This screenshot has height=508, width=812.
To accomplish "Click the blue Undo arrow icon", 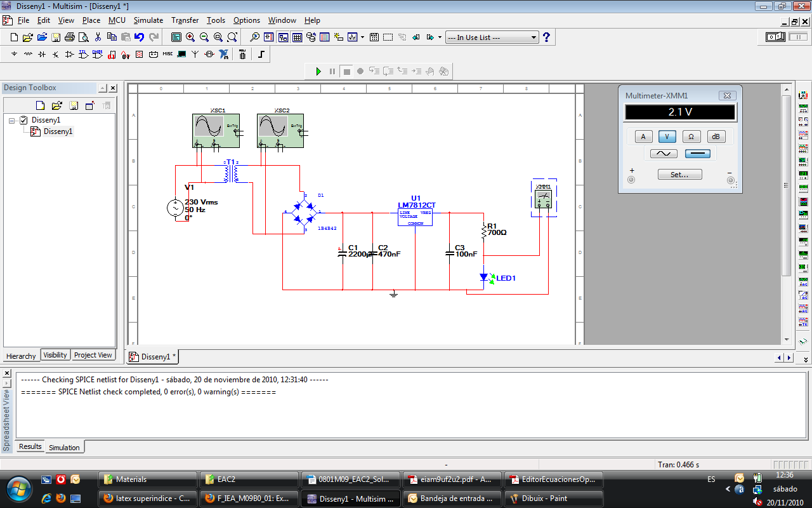I will pos(140,37).
